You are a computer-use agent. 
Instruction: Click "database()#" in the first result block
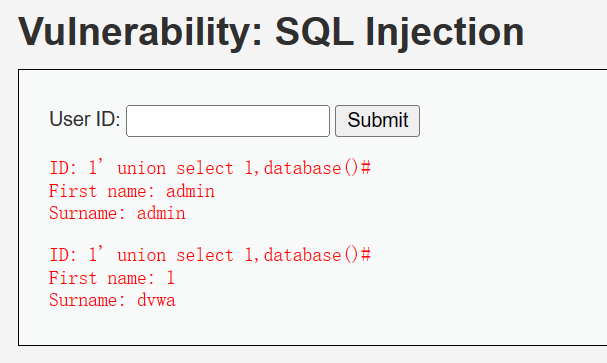pos(317,168)
